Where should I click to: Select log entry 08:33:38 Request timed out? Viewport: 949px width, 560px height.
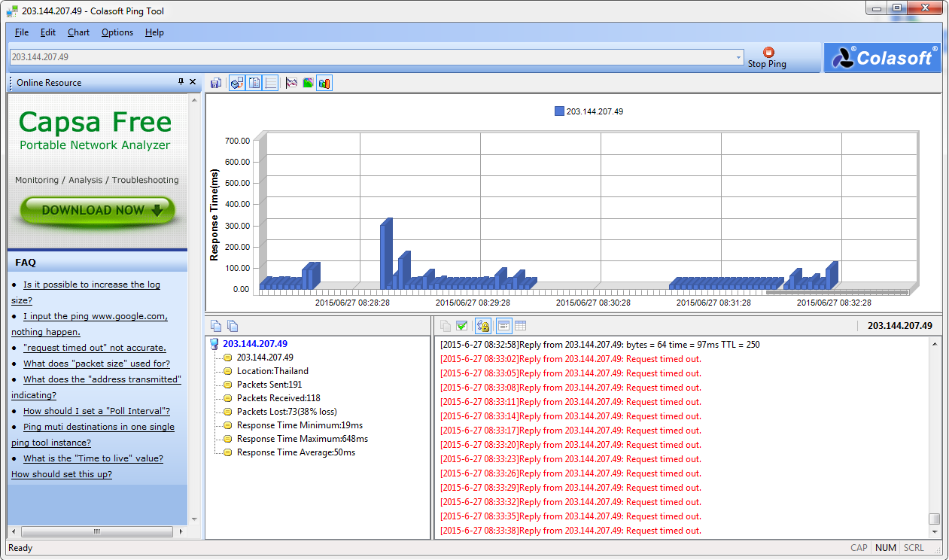pos(570,531)
